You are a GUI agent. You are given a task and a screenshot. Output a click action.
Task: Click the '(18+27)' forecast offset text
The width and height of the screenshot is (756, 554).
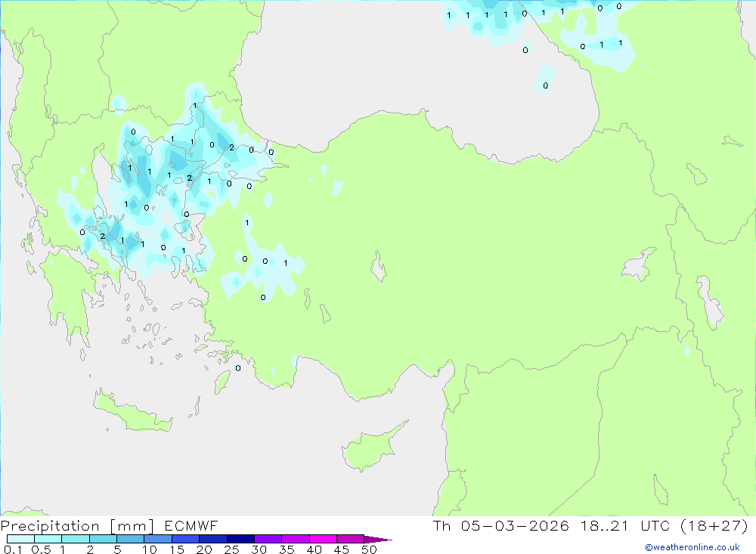[714, 525]
